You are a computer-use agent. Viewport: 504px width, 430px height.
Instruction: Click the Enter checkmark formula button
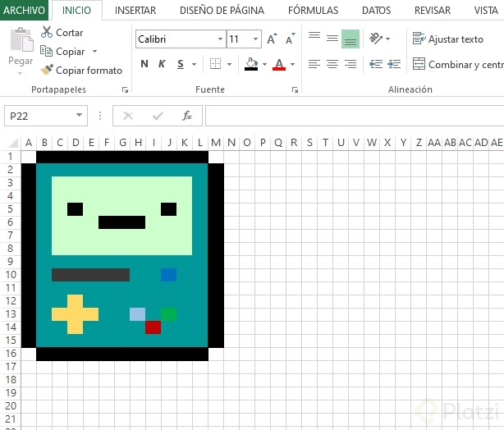(x=158, y=116)
